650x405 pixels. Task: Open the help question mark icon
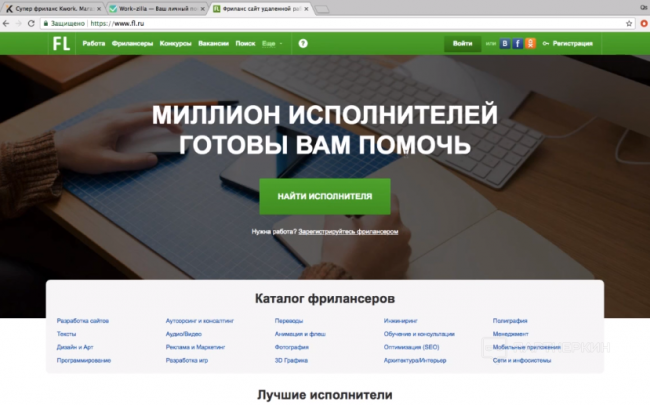click(x=303, y=43)
